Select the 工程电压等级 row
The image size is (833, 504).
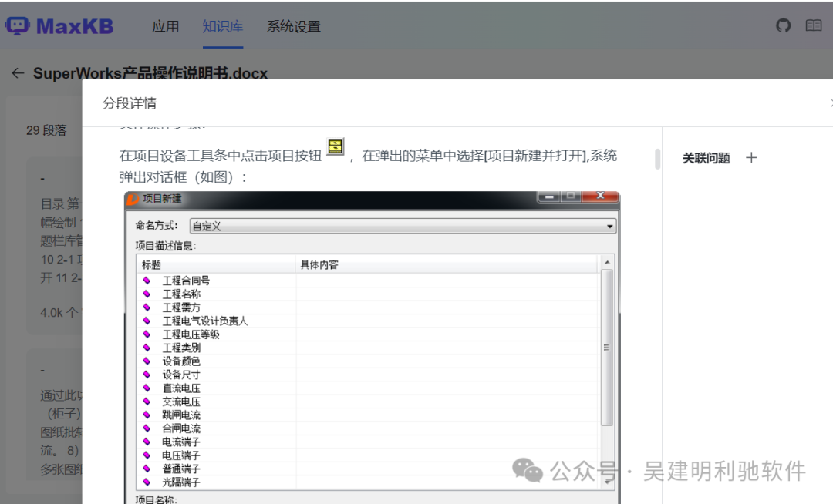(368, 334)
